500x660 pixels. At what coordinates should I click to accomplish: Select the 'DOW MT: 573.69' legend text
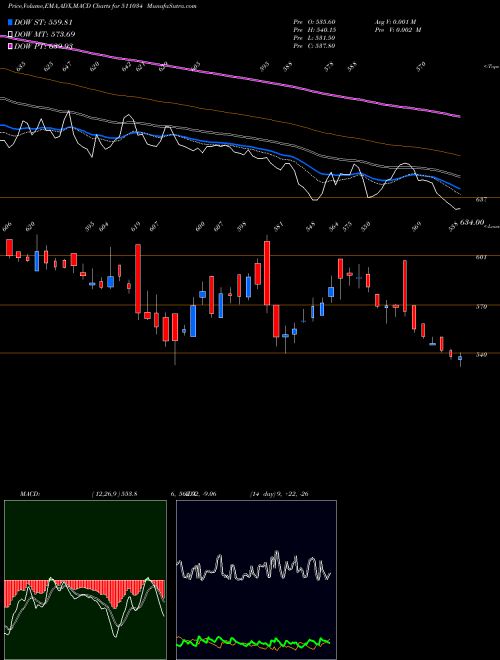[45, 35]
